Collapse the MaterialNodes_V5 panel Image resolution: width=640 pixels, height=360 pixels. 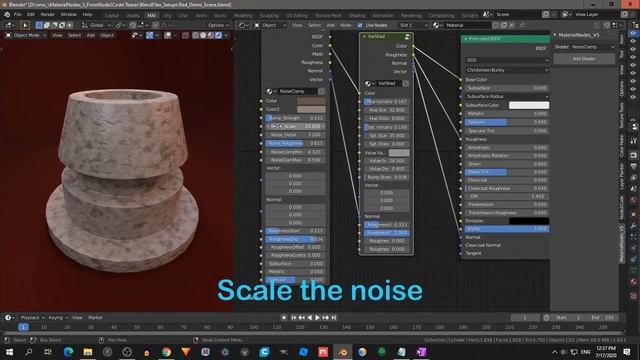555,35
